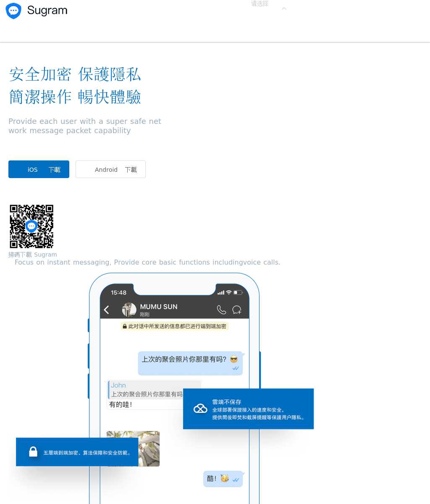Click the signal bars icon in phone status
Viewport: 430px width, 504px height.
[x=221, y=293]
